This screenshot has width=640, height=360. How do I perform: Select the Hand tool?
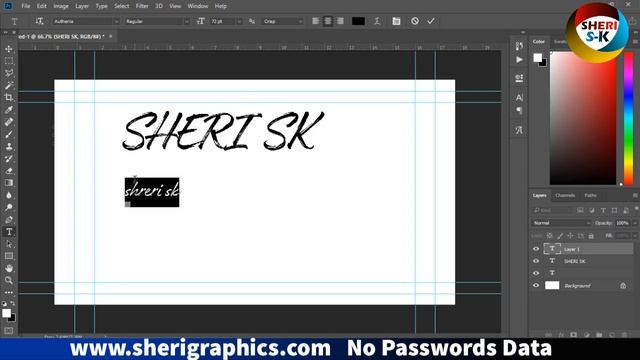point(9,268)
